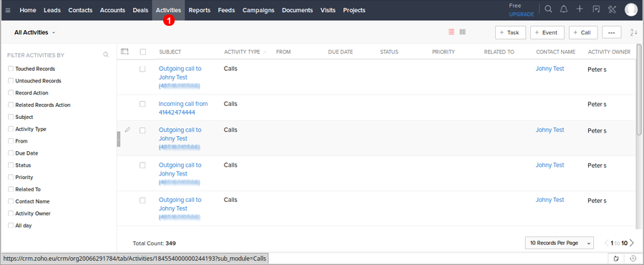Click the UPGRADE link
This screenshot has width=644, height=265.
click(x=521, y=14)
